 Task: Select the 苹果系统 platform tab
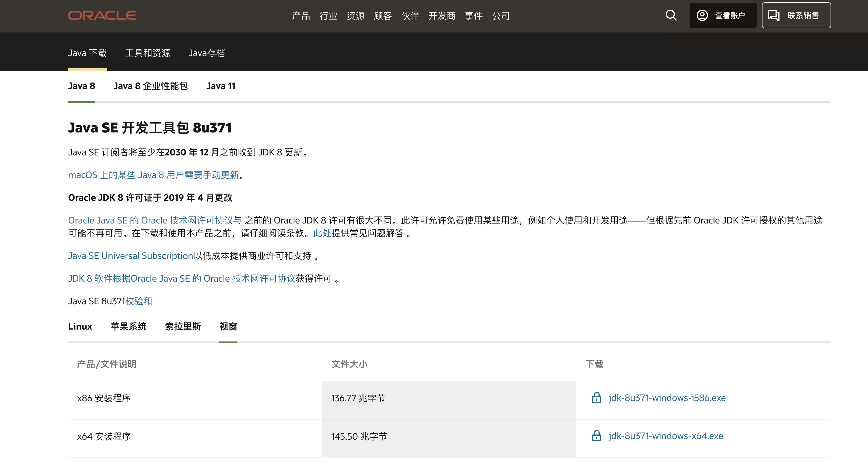tap(128, 326)
